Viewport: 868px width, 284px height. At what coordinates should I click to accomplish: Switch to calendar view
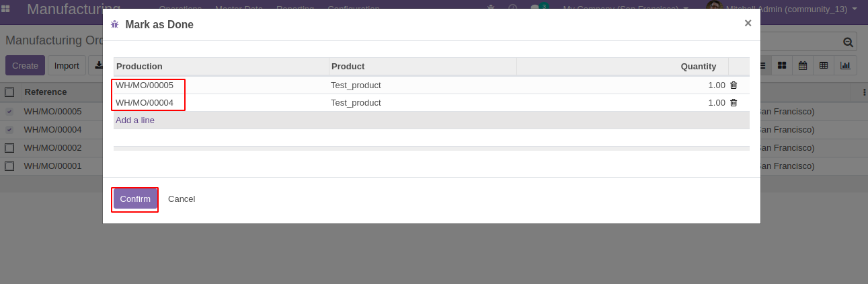click(x=803, y=65)
